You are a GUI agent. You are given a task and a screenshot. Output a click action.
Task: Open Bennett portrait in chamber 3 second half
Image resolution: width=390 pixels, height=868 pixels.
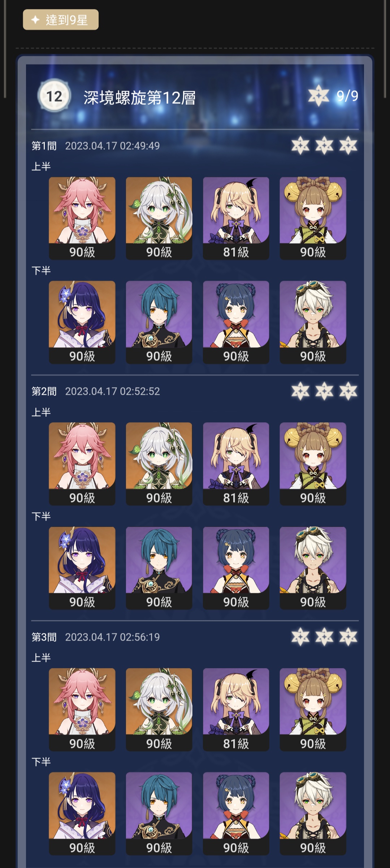(x=313, y=813)
